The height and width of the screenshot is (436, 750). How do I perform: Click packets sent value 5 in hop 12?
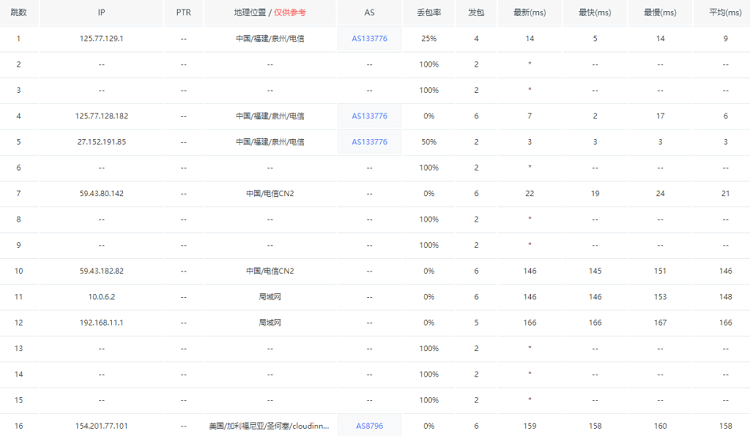point(476,323)
